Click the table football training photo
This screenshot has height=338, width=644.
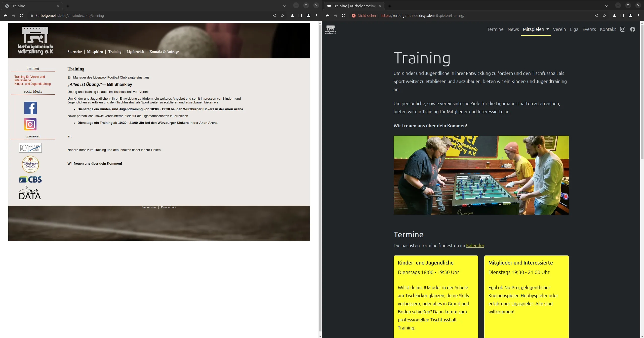point(481,175)
